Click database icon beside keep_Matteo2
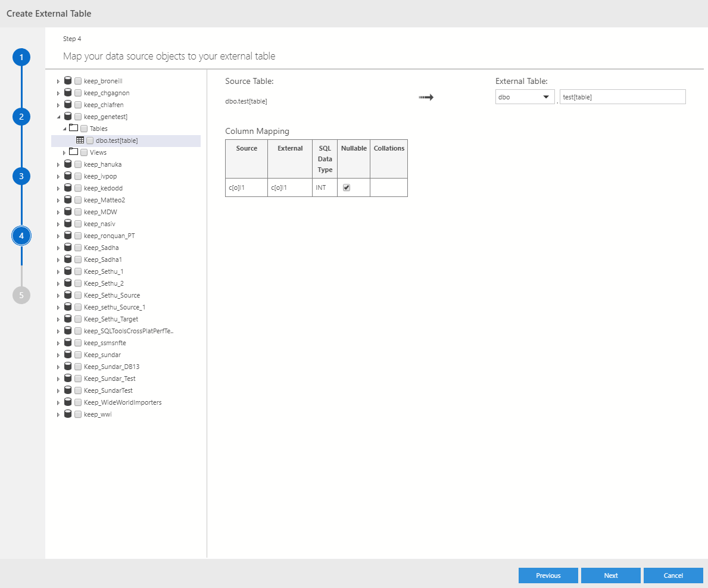 pos(68,200)
